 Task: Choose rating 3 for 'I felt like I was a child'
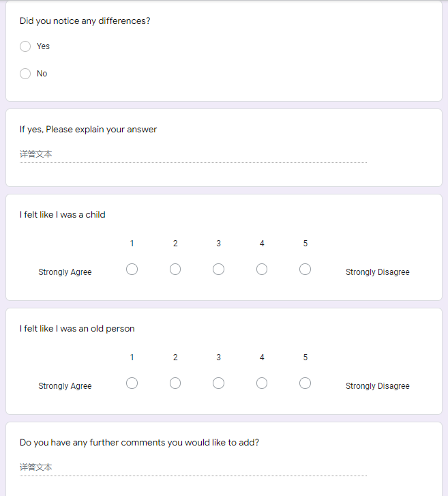point(218,269)
